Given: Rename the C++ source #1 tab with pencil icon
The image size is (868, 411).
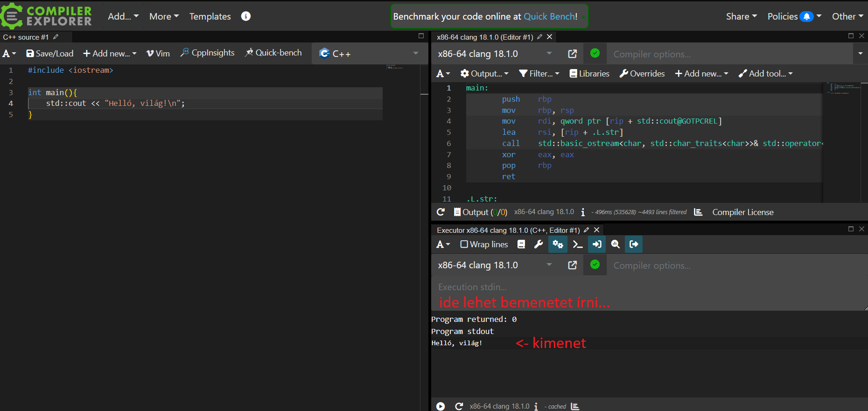Looking at the screenshot, I should 56,37.
